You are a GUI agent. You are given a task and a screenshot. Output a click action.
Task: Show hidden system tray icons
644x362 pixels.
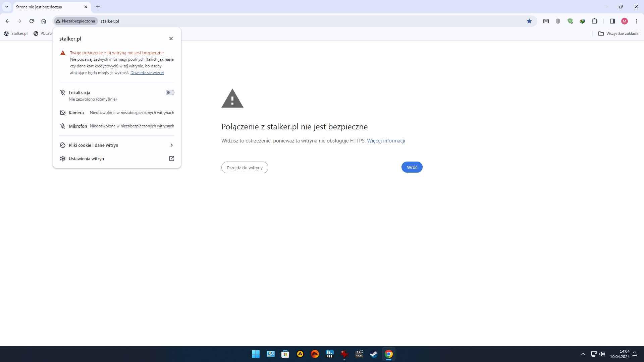tap(583, 354)
